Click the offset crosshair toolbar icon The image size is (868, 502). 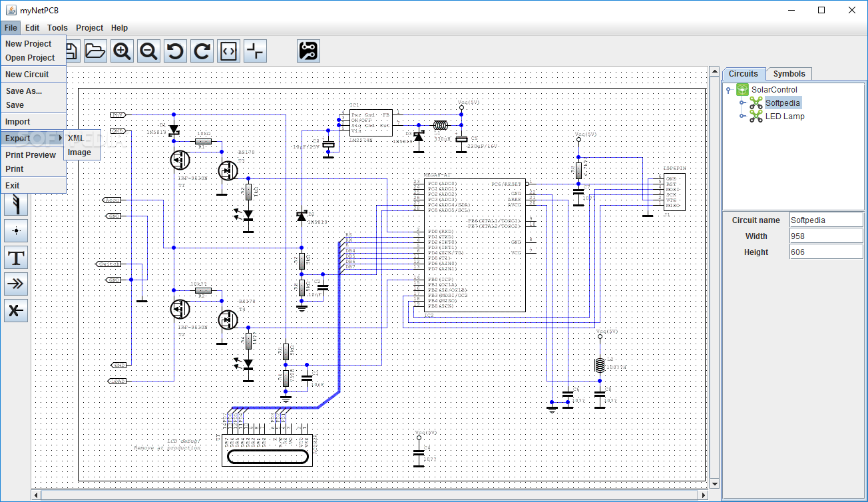point(255,51)
